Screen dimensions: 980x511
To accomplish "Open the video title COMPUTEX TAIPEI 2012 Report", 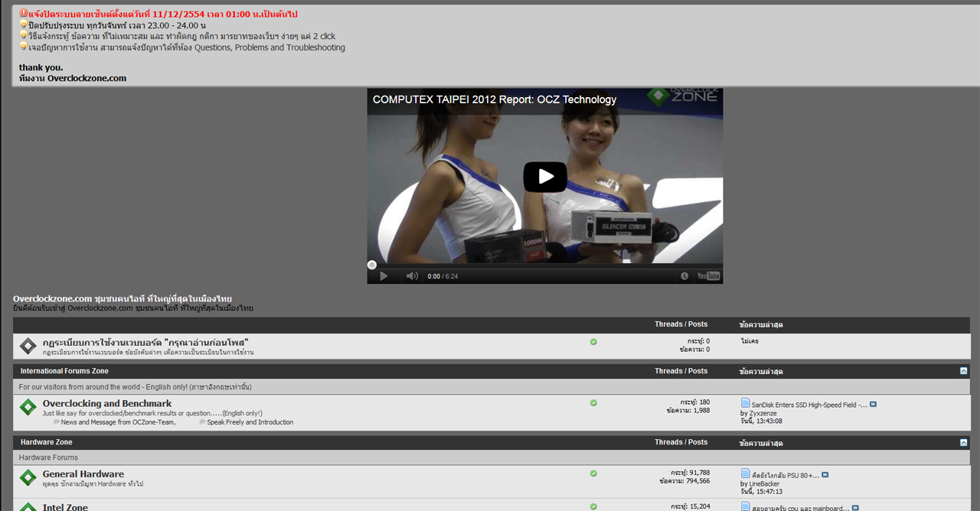I will (495, 99).
